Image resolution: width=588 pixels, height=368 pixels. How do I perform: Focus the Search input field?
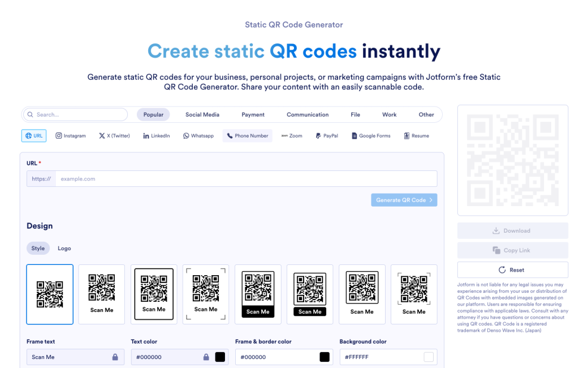point(76,114)
